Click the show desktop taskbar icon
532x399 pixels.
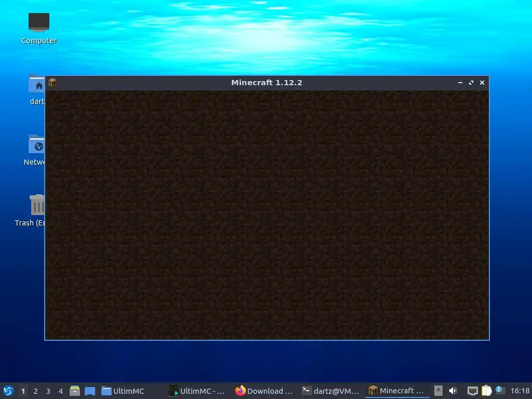point(89,391)
